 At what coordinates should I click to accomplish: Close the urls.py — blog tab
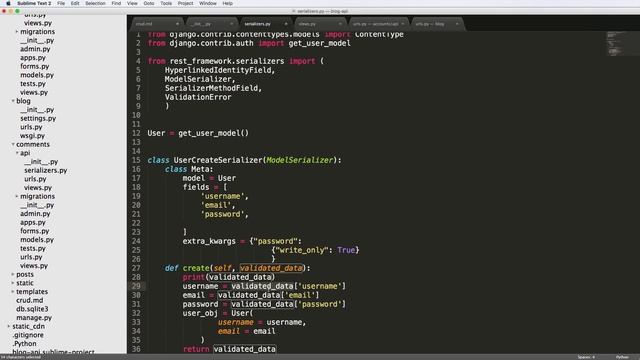point(457,24)
